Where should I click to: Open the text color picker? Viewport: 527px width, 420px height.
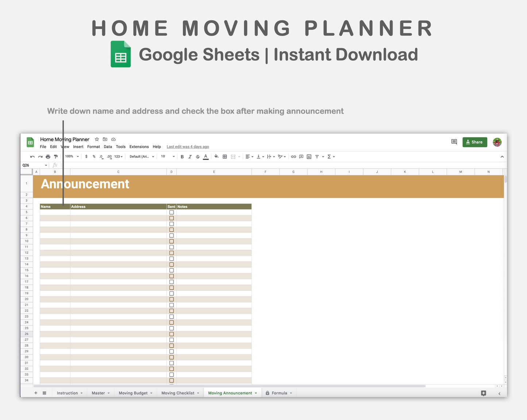pos(206,156)
